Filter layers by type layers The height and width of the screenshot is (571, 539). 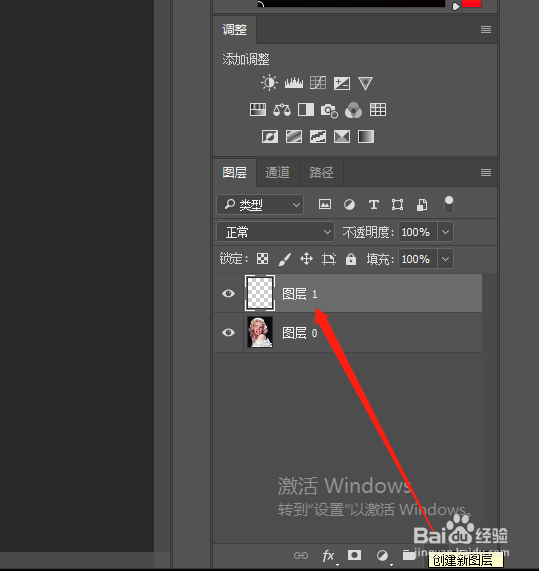click(x=374, y=205)
